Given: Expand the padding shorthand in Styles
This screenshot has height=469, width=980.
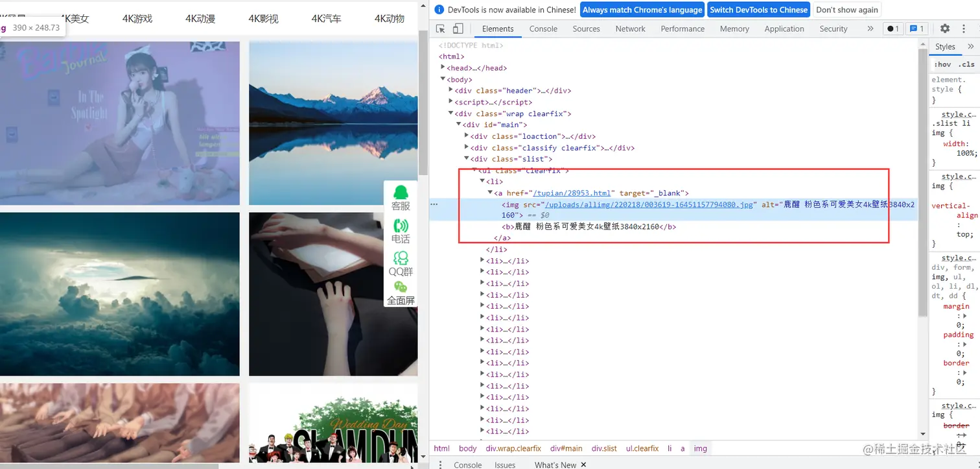Looking at the screenshot, I should click(x=965, y=344).
